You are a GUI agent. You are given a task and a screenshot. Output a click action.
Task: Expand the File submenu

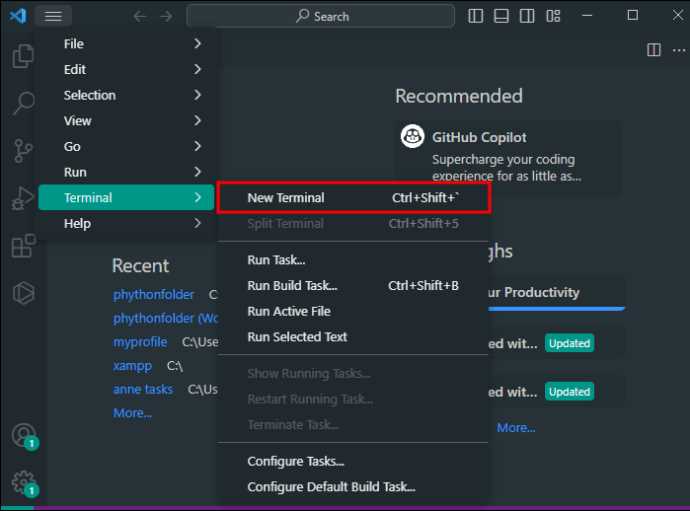[126, 44]
